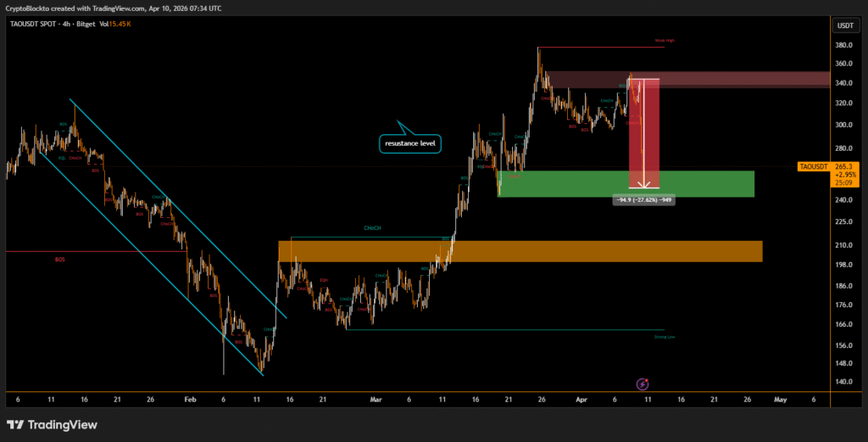Click the "Mar" label on the time axis
This screenshot has width=868, height=442.
tap(376, 398)
